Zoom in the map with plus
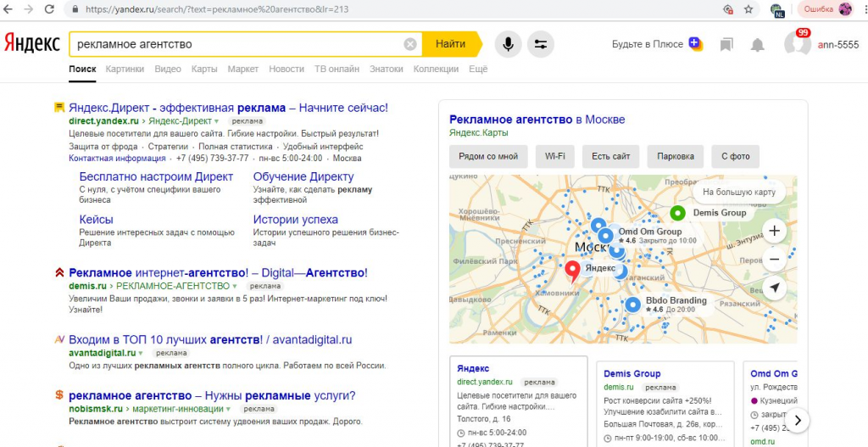The image size is (868, 447). (x=775, y=232)
